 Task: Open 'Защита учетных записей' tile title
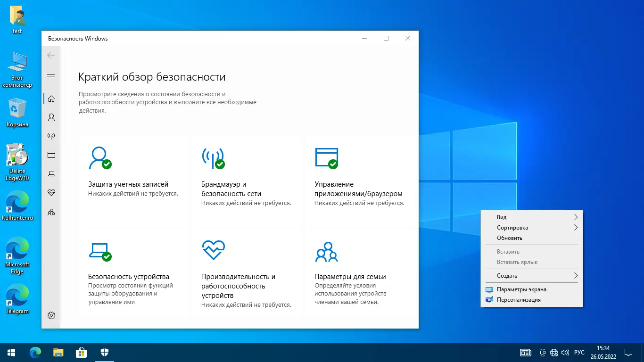click(x=128, y=184)
